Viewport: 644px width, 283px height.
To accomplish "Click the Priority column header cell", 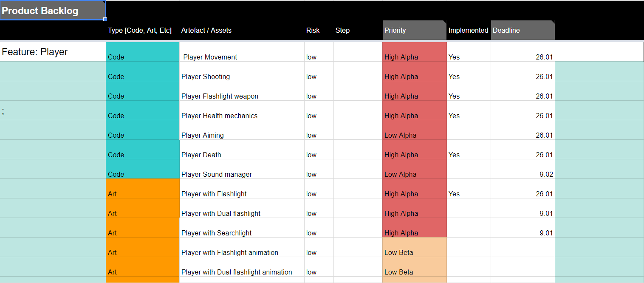I will click(x=414, y=31).
